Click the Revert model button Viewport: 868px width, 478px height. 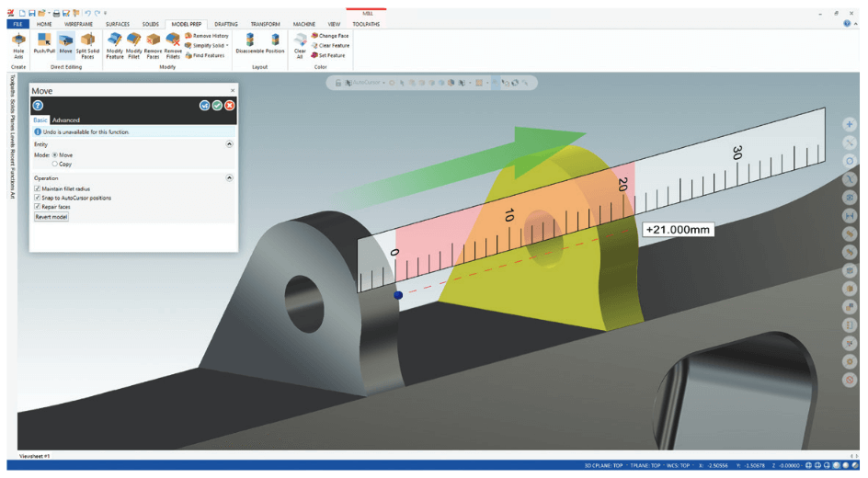pos(51,217)
